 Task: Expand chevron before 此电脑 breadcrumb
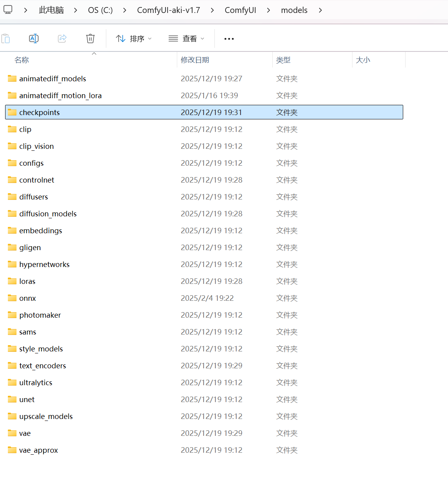coord(26,10)
